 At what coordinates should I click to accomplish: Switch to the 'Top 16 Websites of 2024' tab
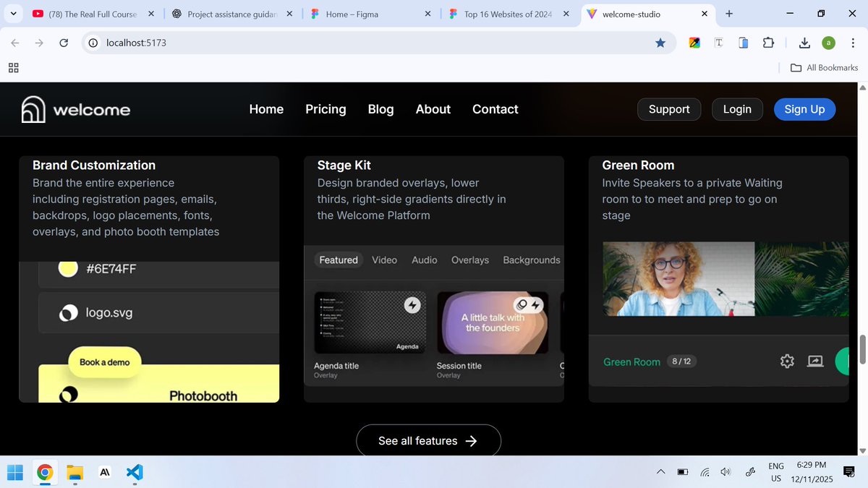point(509,14)
